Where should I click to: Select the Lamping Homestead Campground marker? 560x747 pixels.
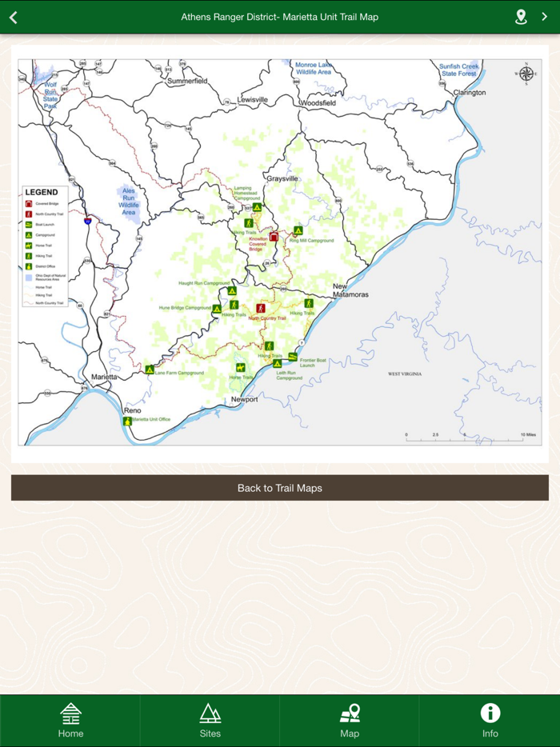pyautogui.click(x=257, y=208)
